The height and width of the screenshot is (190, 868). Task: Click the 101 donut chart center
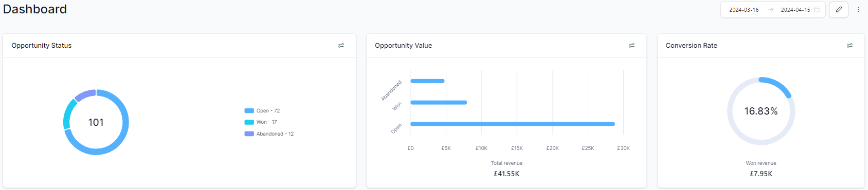tap(96, 122)
